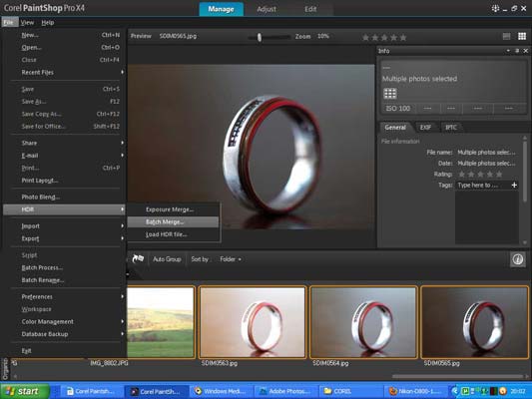Image resolution: width=532 pixels, height=399 pixels.
Task: Click the multiple photos grid icon in Info
Action: (390, 93)
